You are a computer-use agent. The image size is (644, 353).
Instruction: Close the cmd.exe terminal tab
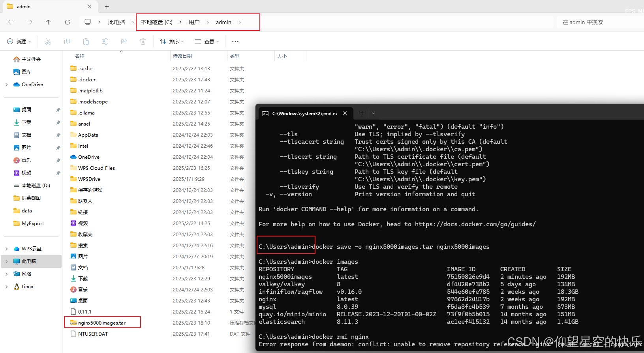click(x=345, y=113)
